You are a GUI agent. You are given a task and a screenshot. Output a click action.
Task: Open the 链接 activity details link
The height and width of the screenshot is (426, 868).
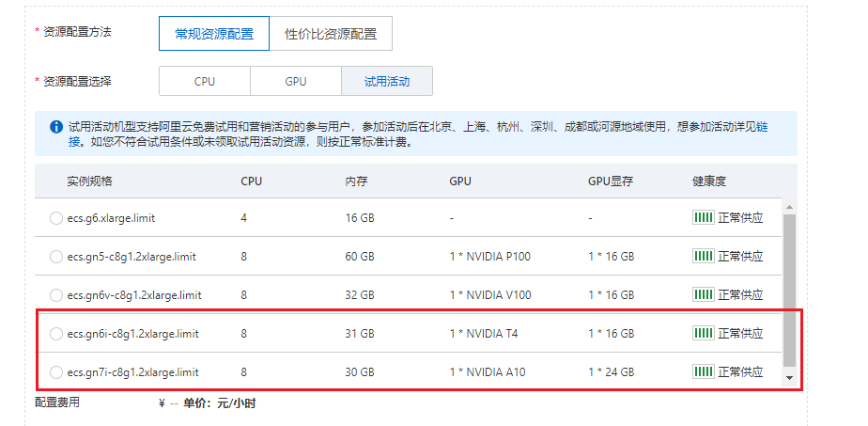pyautogui.click(x=762, y=127)
